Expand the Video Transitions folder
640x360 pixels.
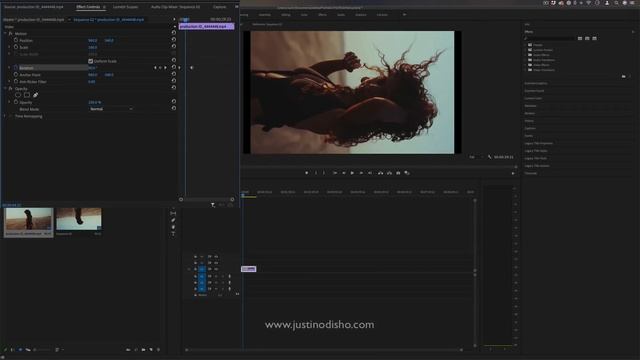click(525, 70)
